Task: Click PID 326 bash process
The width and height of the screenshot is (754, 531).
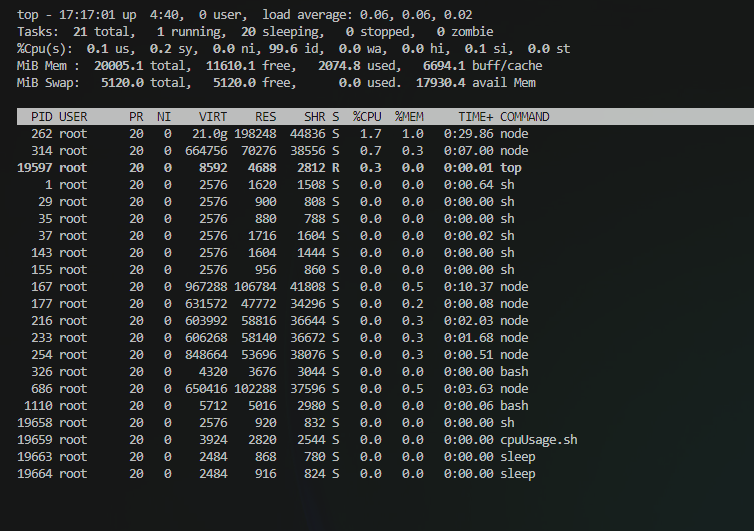Action: (x=42, y=372)
